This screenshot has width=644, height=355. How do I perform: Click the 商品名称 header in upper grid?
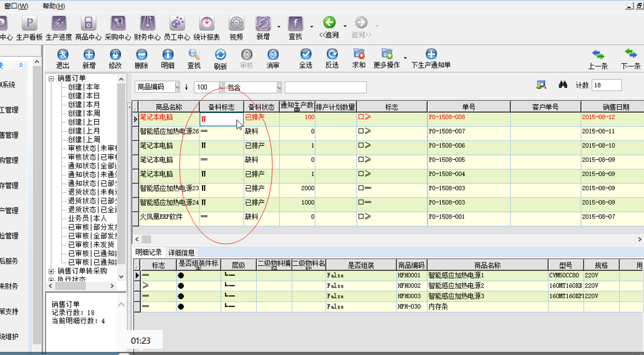pos(169,107)
